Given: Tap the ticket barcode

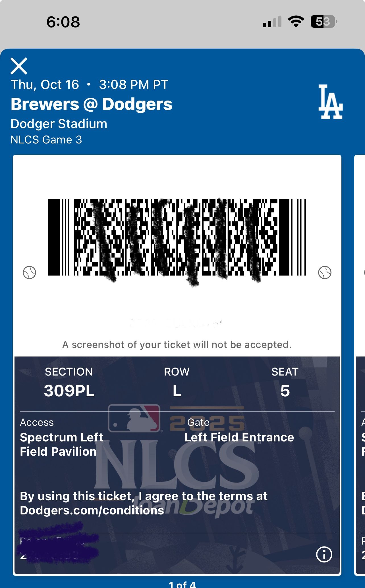Looking at the screenshot, I should pos(177,237).
